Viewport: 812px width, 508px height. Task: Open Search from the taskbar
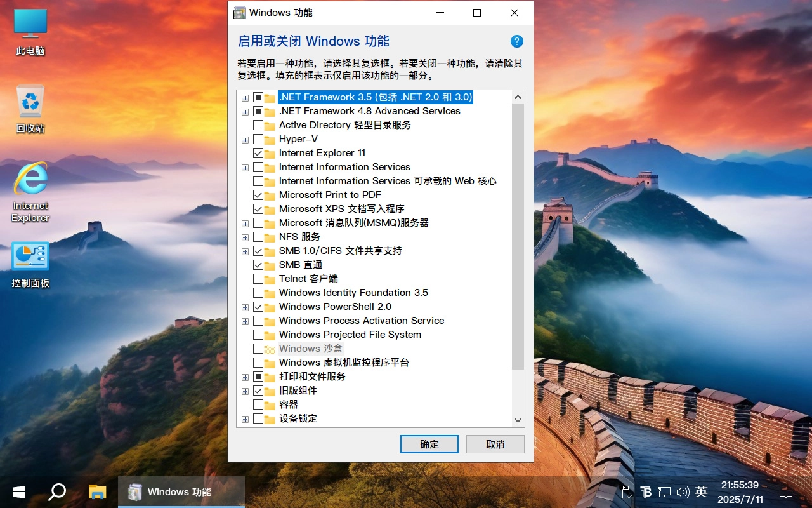[57, 491]
